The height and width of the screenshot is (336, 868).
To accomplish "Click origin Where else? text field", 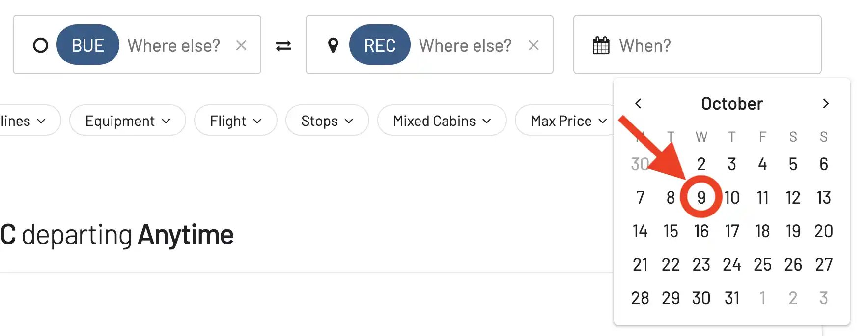I will (x=174, y=46).
